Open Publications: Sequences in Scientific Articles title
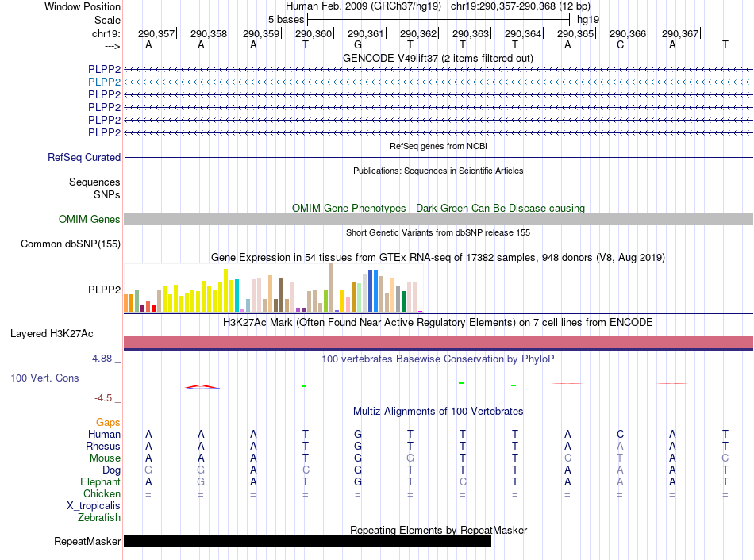Viewport: 754px width, 560px height. tap(438, 171)
